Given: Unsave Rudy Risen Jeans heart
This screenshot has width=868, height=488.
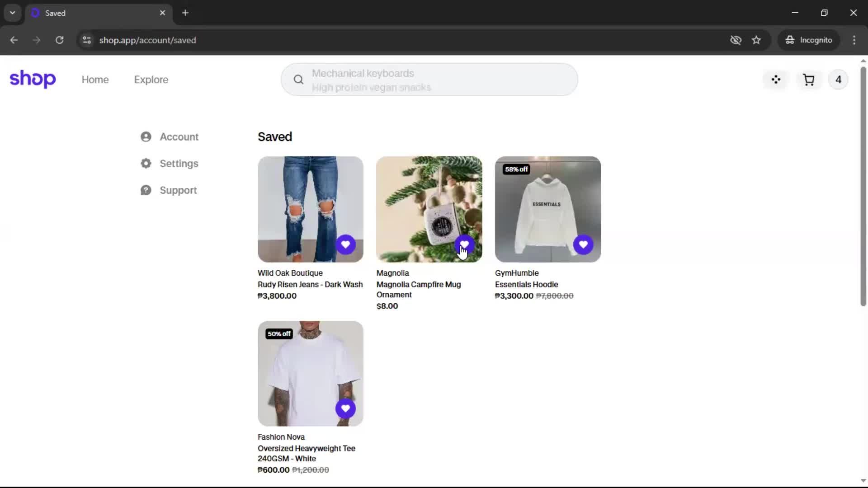Looking at the screenshot, I should [345, 244].
